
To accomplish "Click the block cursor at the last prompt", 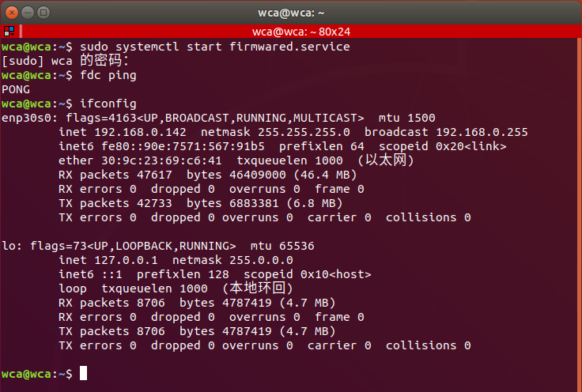I will point(83,374).
